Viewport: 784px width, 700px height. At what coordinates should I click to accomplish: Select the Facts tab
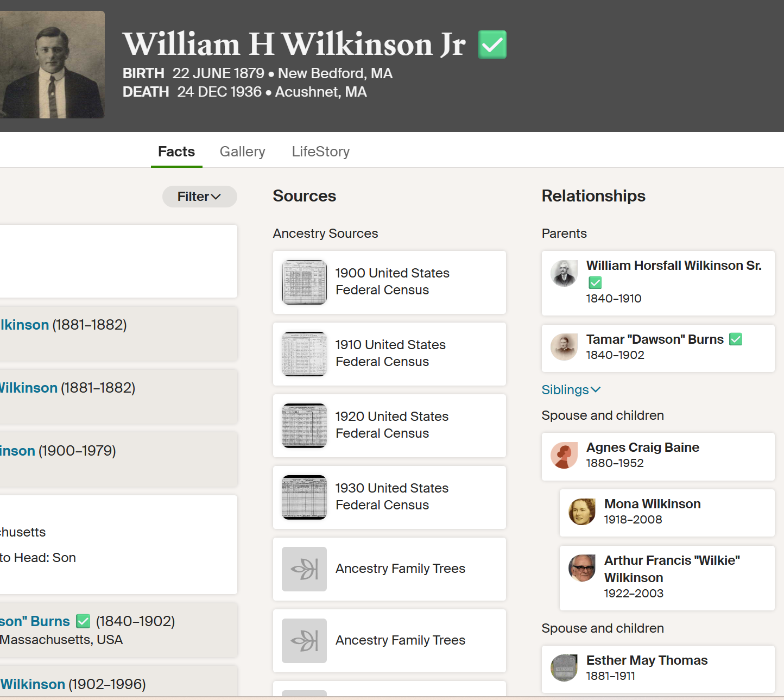(x=176, y=152)
